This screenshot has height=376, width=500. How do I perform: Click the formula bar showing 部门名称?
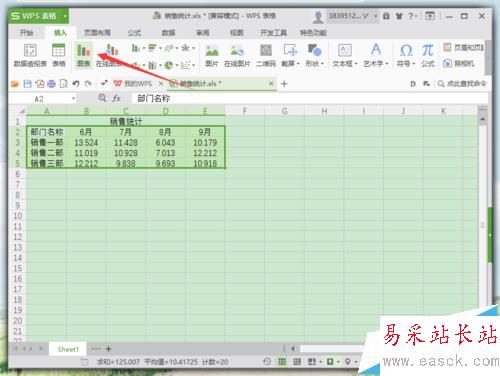(x=309, y=98)
